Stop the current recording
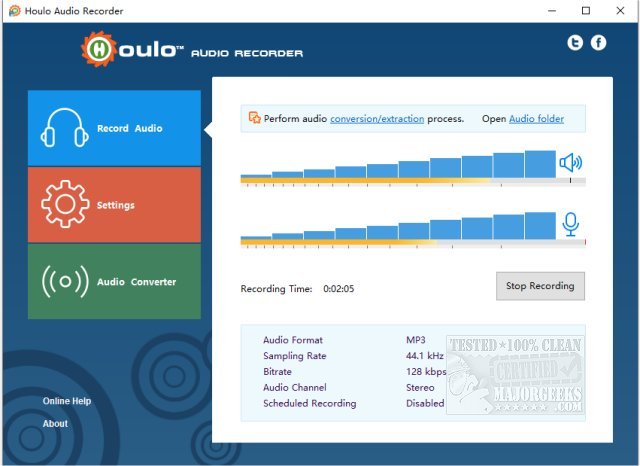640x466 pixels. tap(540, 286)
